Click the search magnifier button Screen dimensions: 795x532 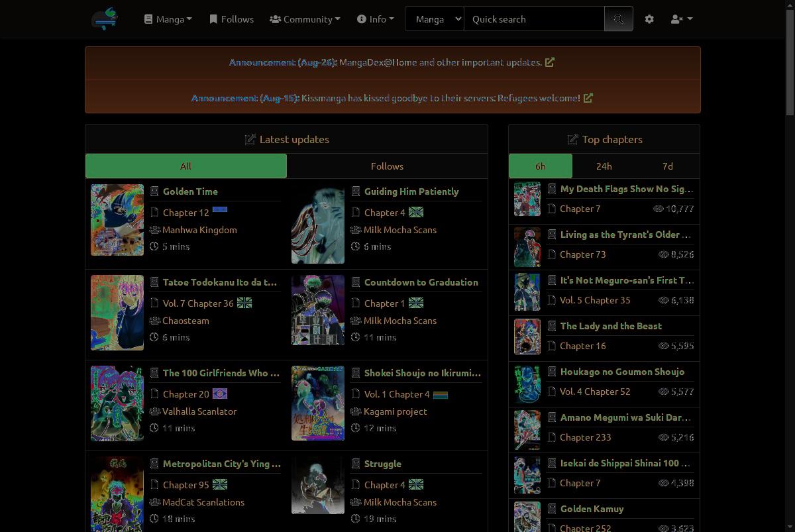pos(619,19)
